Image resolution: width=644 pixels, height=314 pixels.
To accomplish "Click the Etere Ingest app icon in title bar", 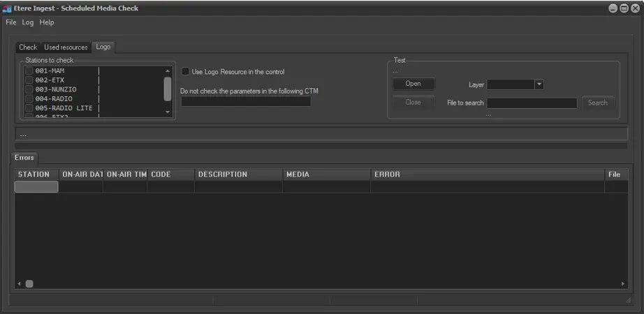I will pyautogui.click(x=7, y=8).
